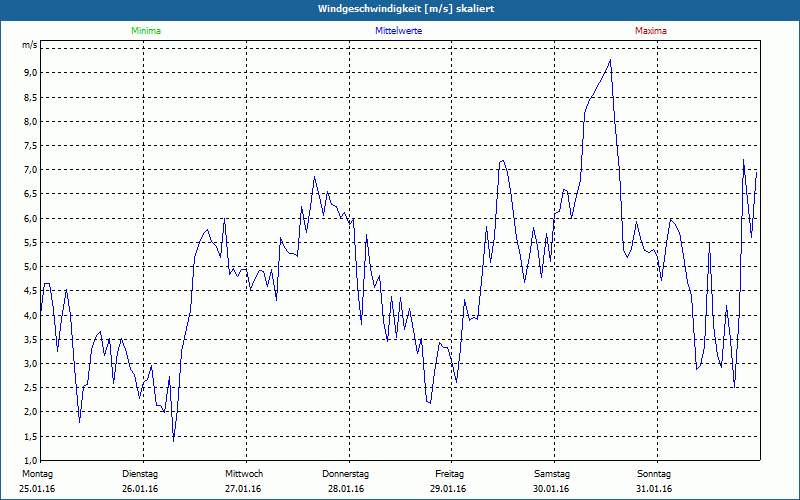
Task: Click the date 26.01.16
Action: tap(140, 489)
